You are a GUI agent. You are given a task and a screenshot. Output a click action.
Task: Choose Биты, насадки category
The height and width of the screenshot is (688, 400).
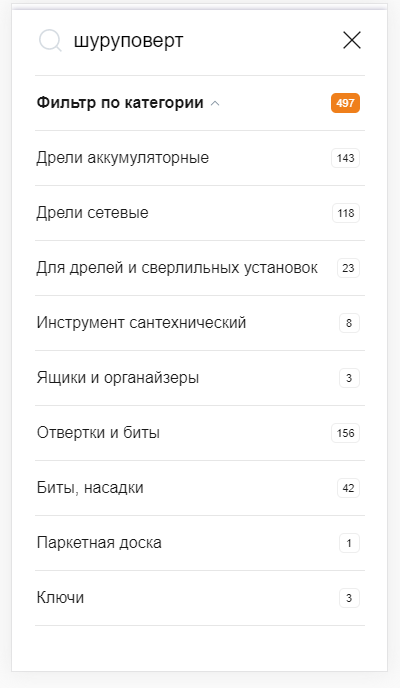click(x=200, y=488)
